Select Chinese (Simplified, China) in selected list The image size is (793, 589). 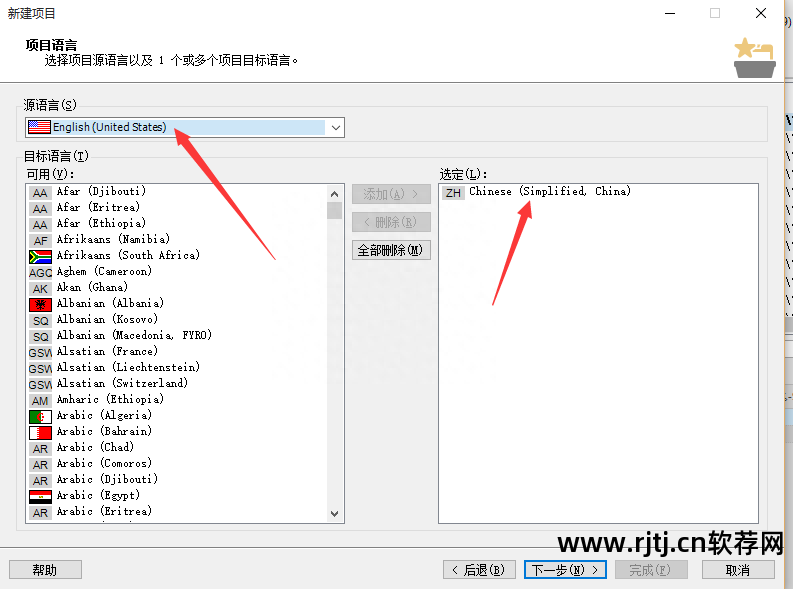(598, 192)
